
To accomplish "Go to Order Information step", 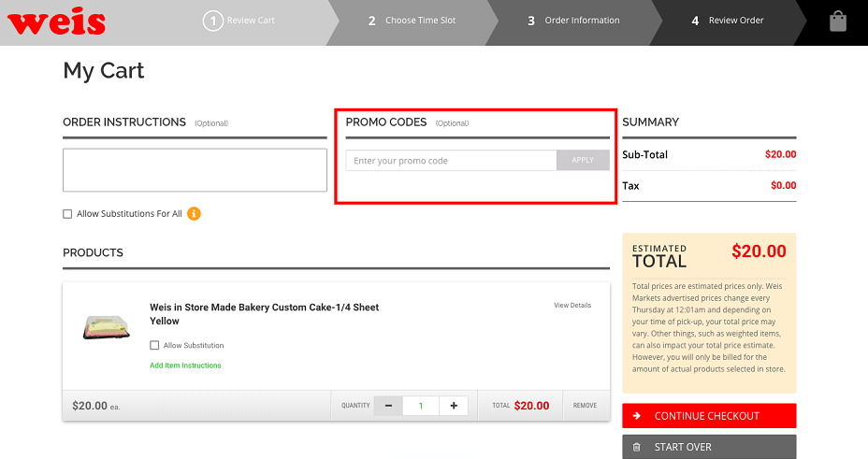I will (x=573, y=21).
